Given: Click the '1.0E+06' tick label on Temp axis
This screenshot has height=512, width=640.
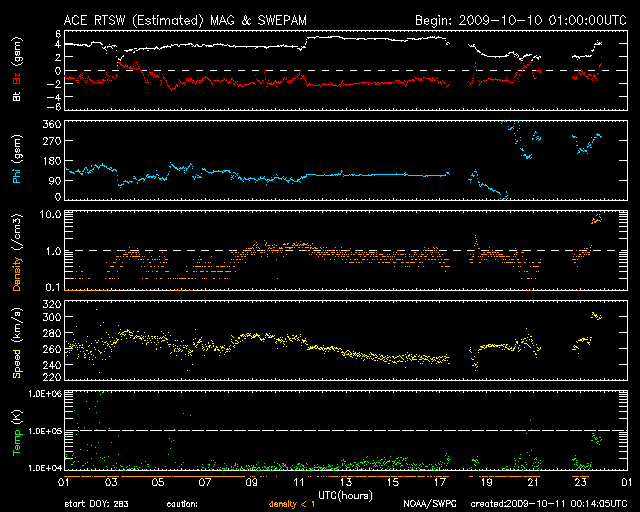Looking at the screenshot, I should pos(45,394).
